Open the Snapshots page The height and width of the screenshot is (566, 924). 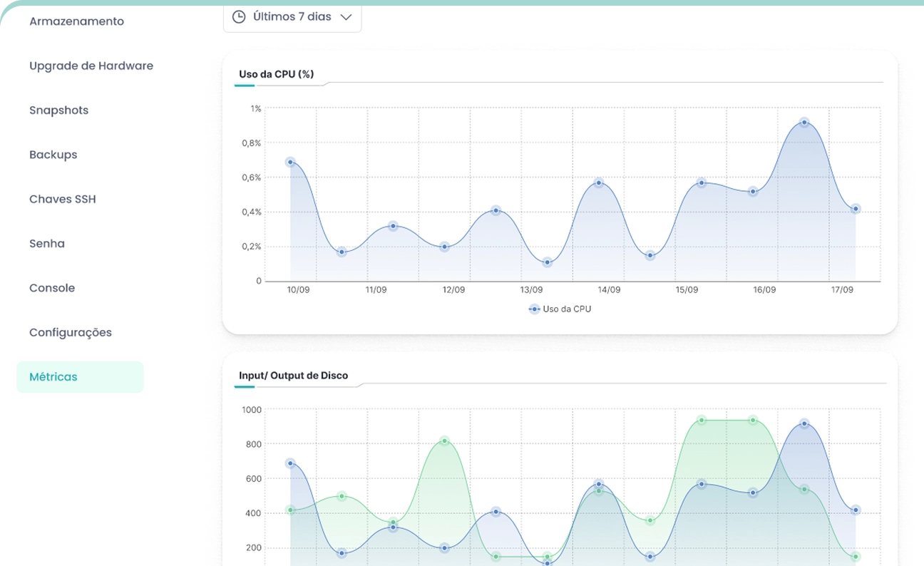pos(58,110)
